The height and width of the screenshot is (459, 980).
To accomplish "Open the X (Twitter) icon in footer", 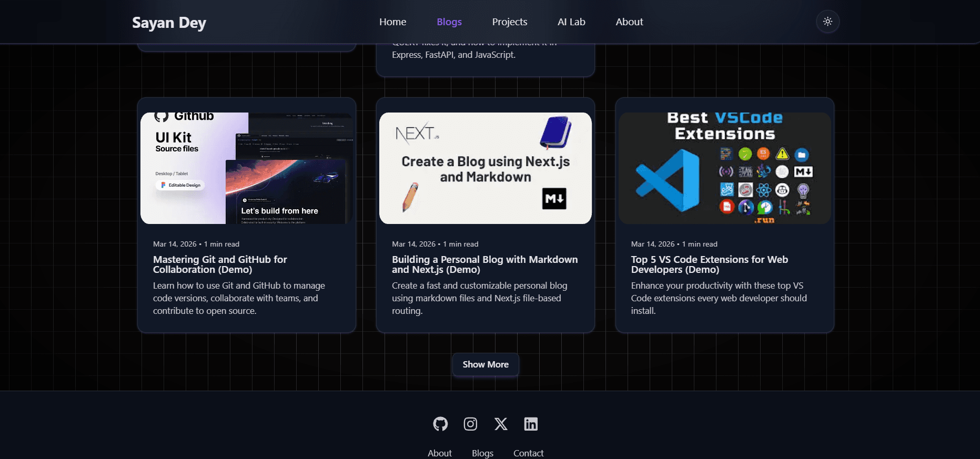I will point(501,424).
